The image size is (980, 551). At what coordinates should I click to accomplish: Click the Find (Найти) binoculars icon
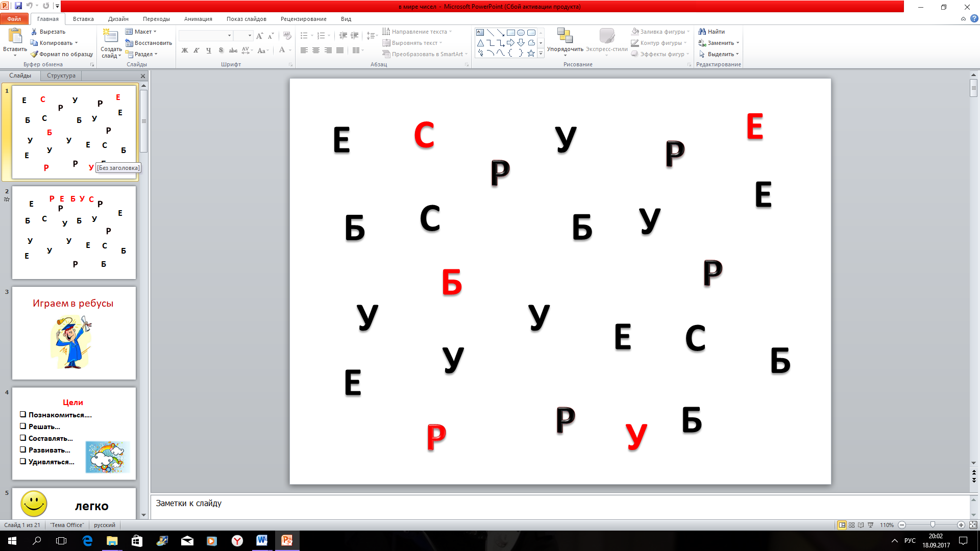pos(702,32)
